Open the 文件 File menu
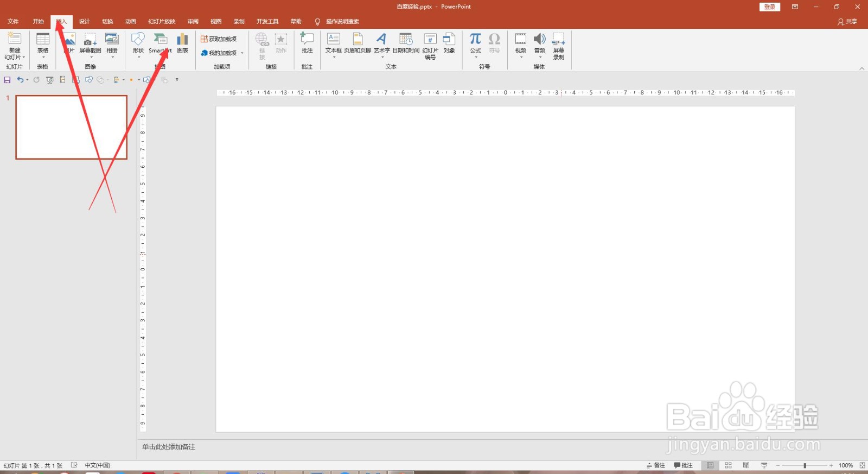Image resolution: width=868 pixels, height=474 pixels. (x=13, y=22)
